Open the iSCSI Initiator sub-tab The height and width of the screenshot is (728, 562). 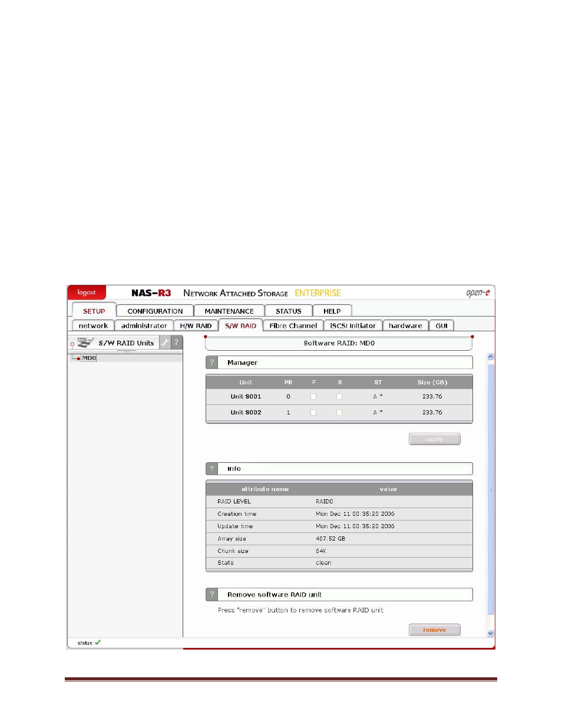pos(353,325)
